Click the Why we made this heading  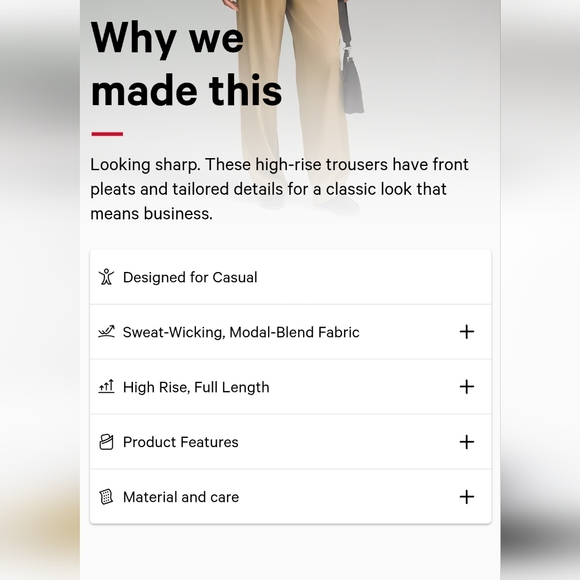click(x=186, y=64)
